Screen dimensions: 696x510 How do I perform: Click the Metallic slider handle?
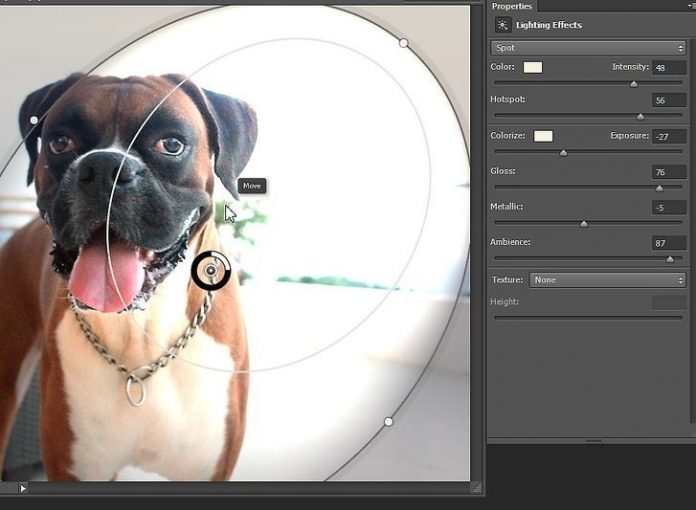584,224
